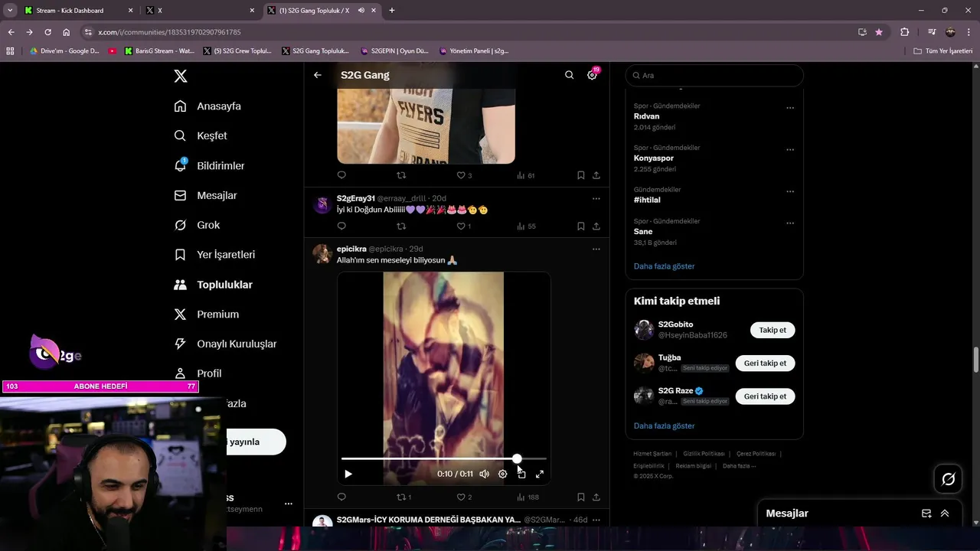Follow S2Gobito with Takip et

coord(773,330)
